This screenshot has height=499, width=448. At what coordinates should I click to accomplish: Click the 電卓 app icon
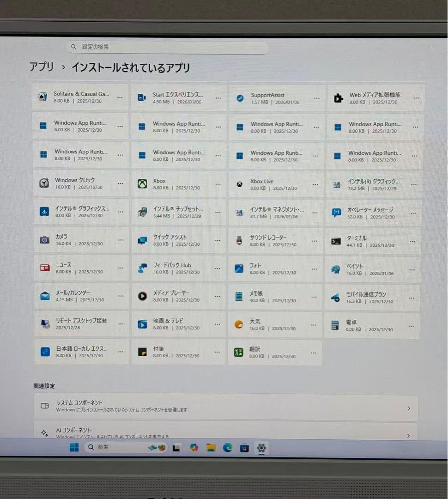336,325
